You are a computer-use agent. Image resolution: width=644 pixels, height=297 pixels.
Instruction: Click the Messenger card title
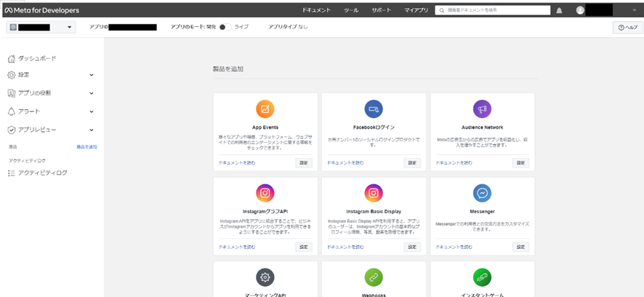point(482,211)
